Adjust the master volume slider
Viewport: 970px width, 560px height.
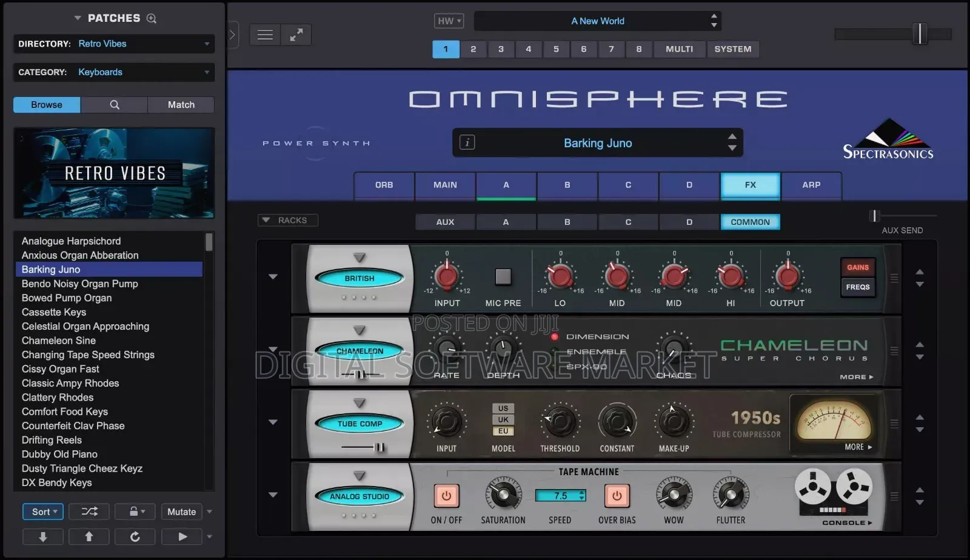[x=920, y=34]
